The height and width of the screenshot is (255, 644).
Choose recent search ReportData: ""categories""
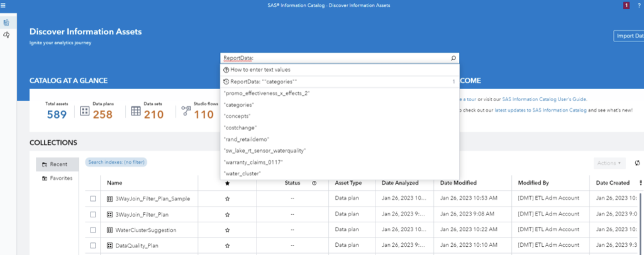click(x=340, y=82)
